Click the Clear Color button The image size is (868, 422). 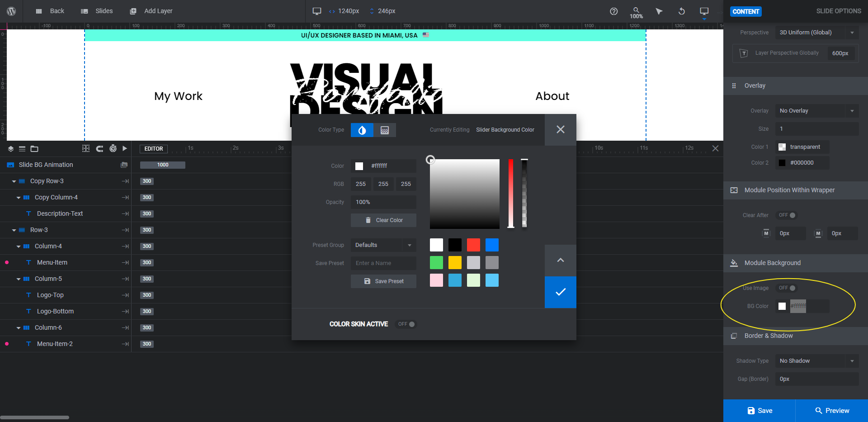click(x=383, y=220)
